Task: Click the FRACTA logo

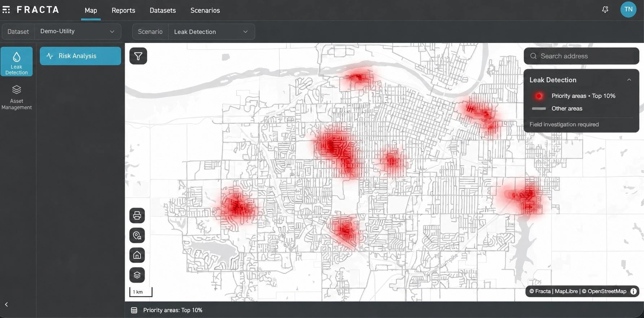Action: 38,10
